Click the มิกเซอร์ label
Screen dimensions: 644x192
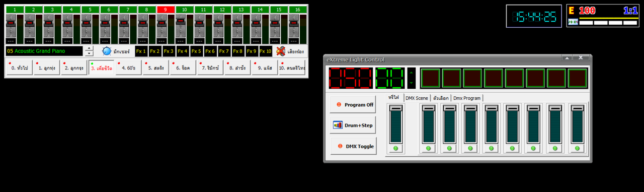(x=121, y=51)
